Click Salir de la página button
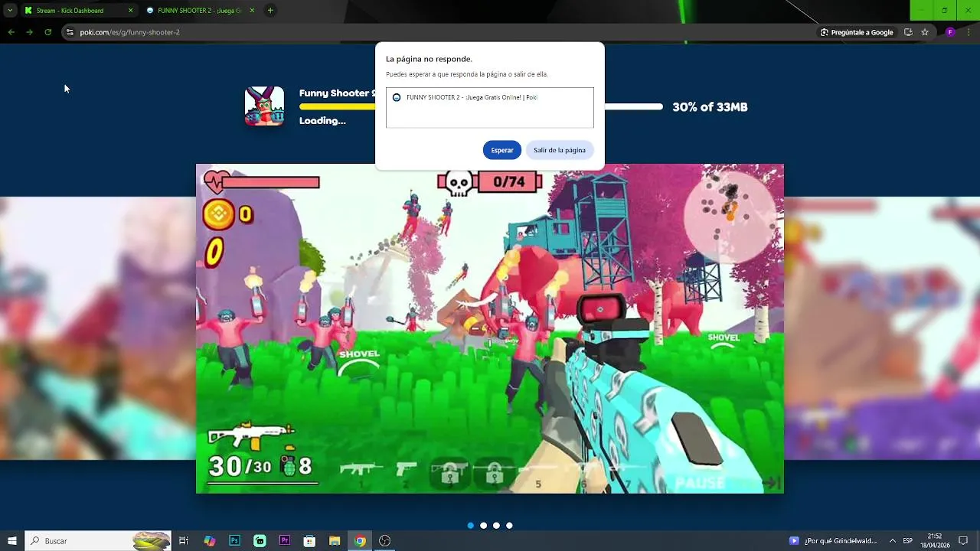The width and height of the screenshot is (980, 551). coord(560,150)
